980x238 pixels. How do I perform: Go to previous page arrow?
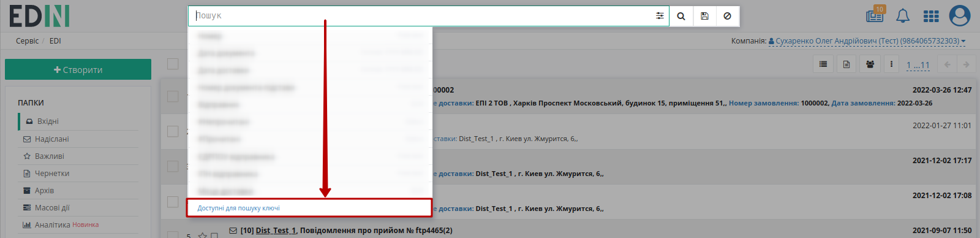(x=948, y=64)
